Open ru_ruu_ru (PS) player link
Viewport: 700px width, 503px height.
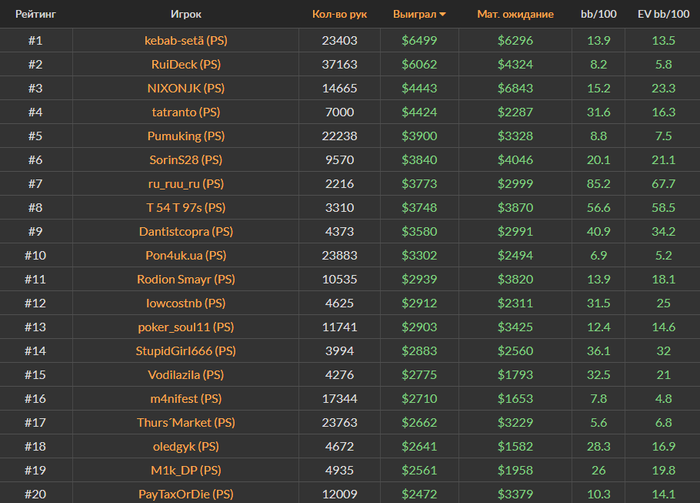click(x=186, y=184)
